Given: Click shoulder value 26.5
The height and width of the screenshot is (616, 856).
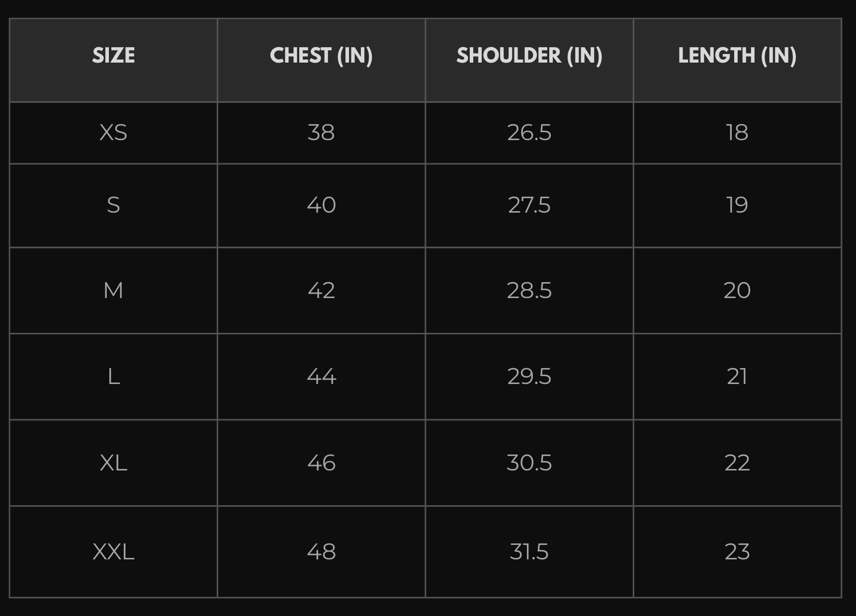Looking at the screenshot, I should point(529,133).
